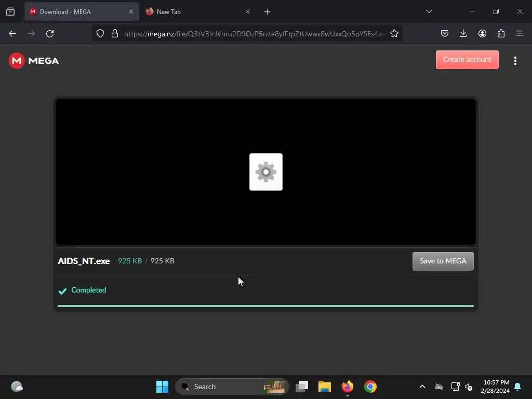This screenshot has width=532, height=399.
Task: Open the Firefox account icon
Action: (x=482, y=33)
